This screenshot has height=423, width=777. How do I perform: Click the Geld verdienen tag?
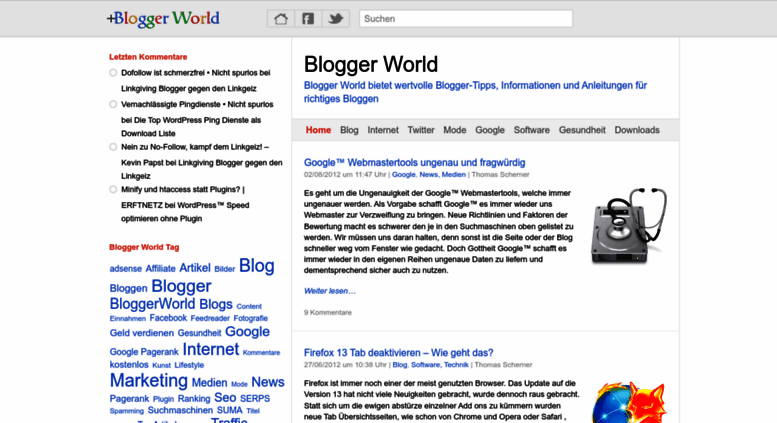(142, 333)
